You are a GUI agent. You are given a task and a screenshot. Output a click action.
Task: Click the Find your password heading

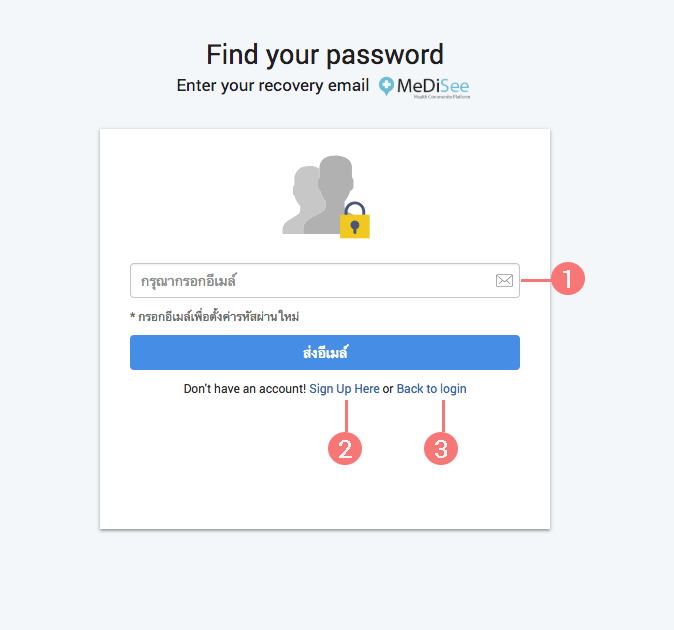pyautogui.click(x=325, y=54)
